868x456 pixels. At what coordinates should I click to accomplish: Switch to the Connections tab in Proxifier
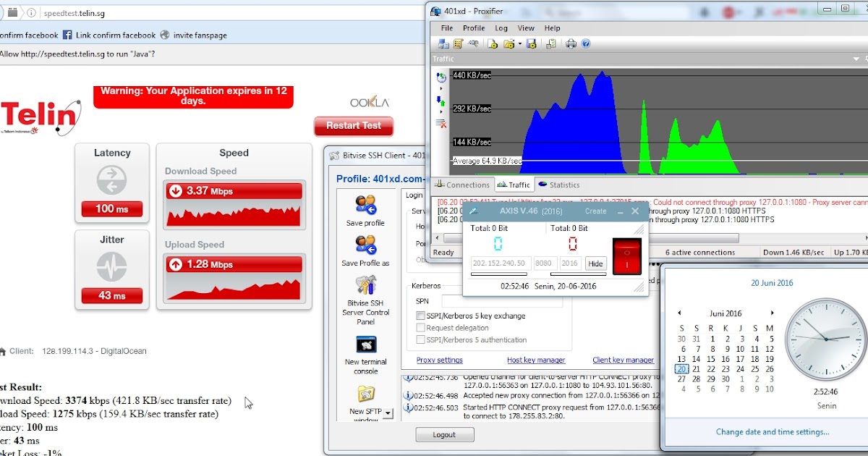463,185
